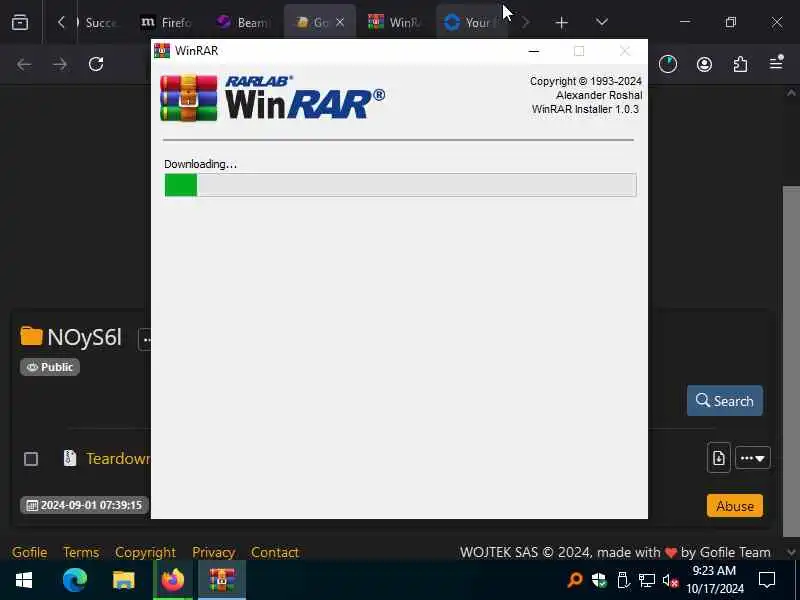Open the NOyS6l folder options menu
Screen dimensions: 800x600
point(145,340)
